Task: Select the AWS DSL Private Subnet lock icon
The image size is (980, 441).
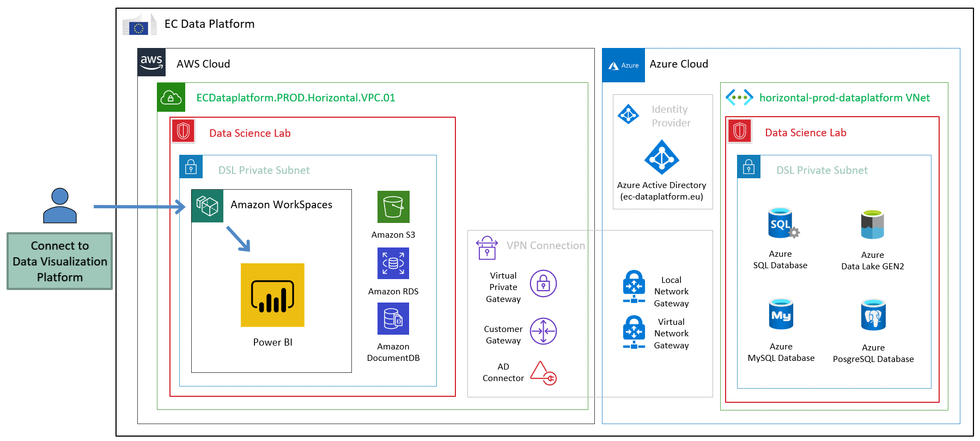Action: 191,167
